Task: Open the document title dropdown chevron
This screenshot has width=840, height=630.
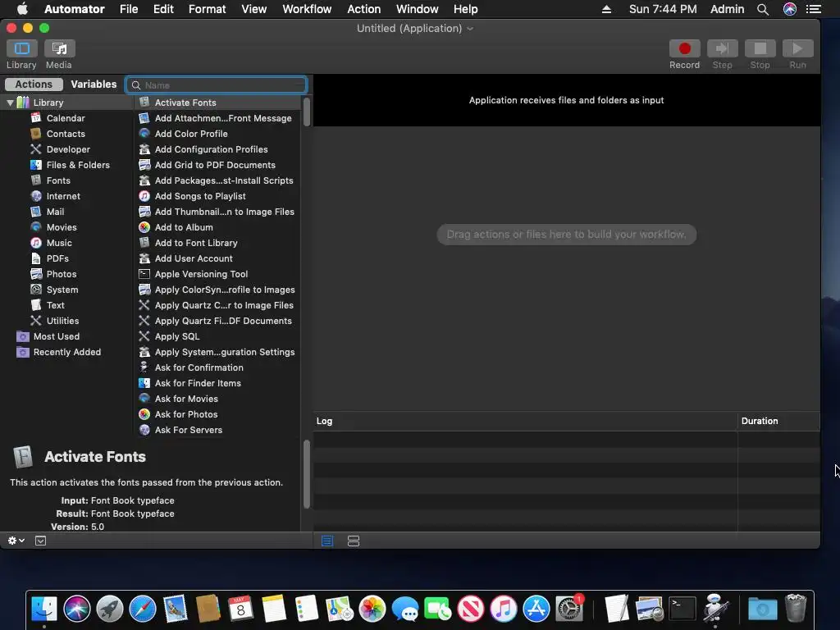Action: (x=470, y=29)
